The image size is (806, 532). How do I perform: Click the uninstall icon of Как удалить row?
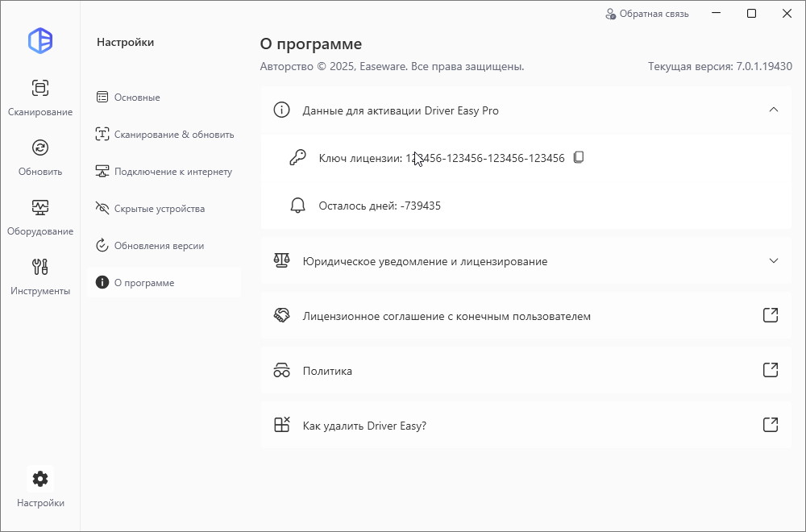281,425
